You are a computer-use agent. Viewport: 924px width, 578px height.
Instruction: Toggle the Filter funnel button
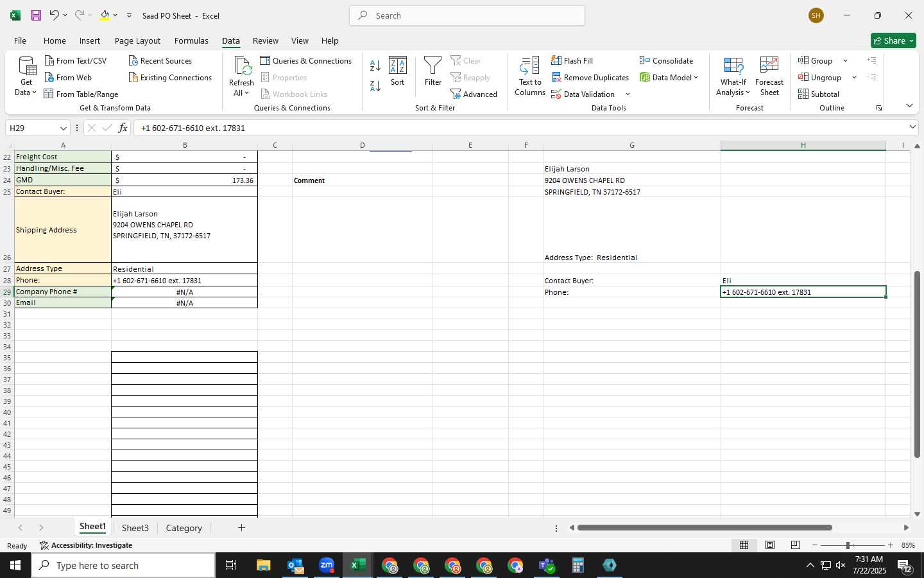pos(433,71)
